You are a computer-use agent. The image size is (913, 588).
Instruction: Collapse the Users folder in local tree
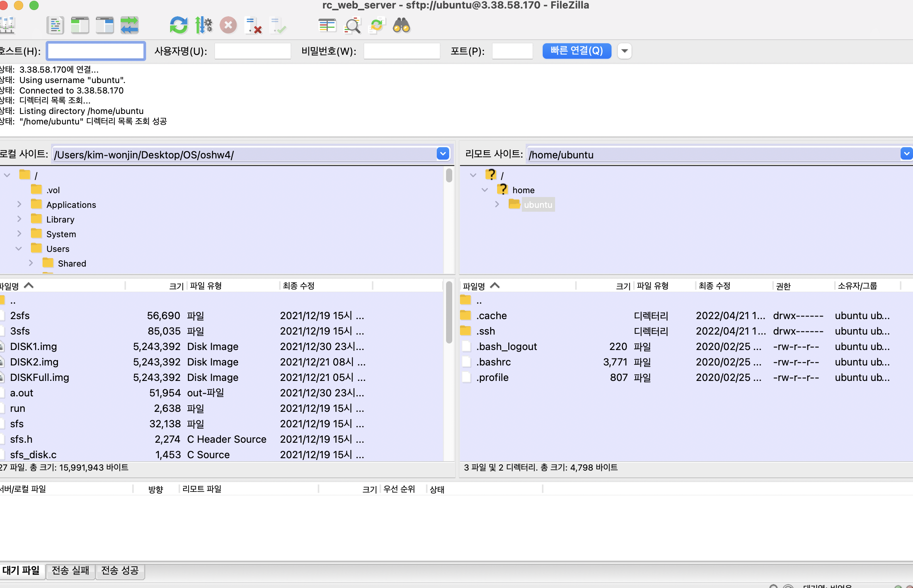[x=19, y=248]
